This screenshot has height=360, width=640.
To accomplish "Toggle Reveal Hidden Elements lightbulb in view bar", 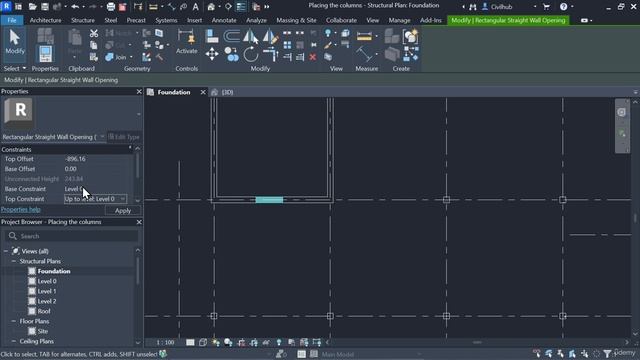I will point(279,342).
